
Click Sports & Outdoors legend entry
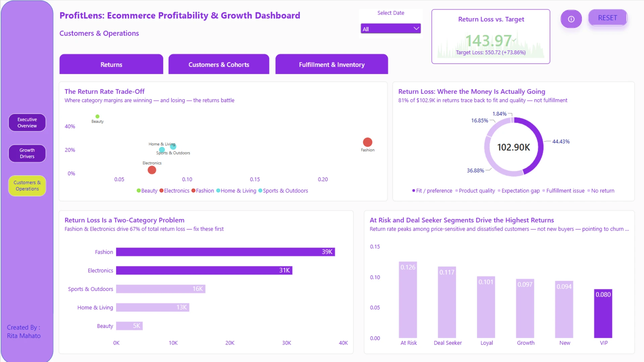(283, 191)
